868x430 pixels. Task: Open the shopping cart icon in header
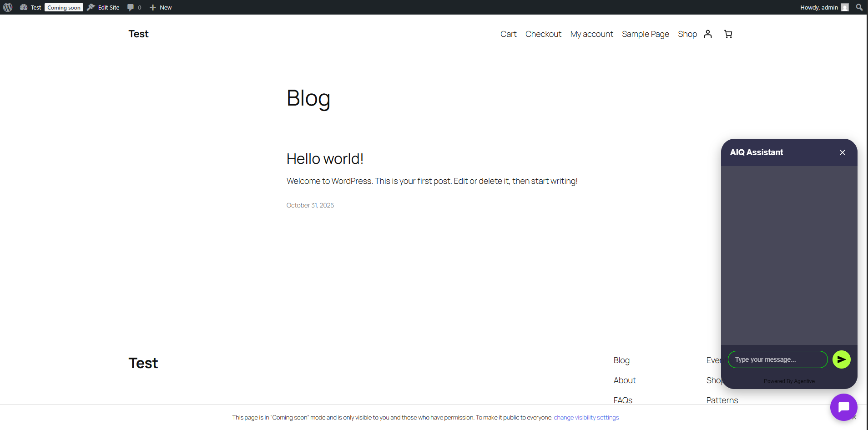(x=728, y=34)
